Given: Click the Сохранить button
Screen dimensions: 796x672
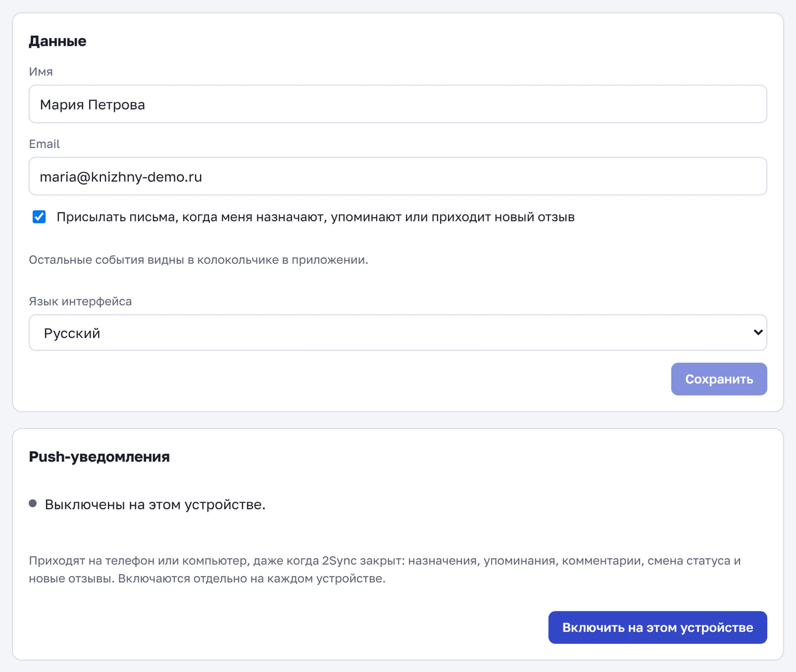Looking at the screenshot, I should pyautogui.click(x=719, y=379).
